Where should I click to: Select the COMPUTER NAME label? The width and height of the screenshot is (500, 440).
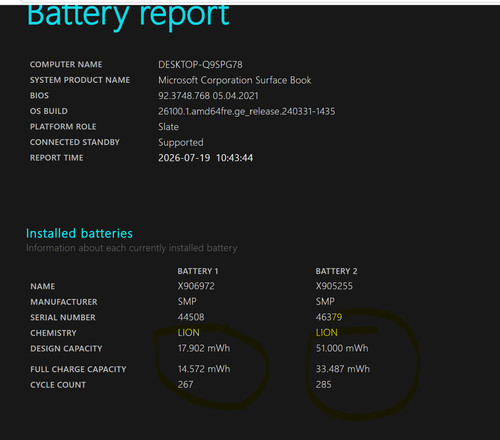point(66,64)
